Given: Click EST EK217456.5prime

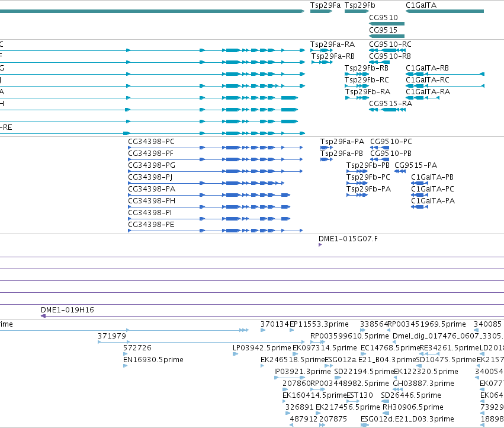Looking at the screenshot, I should pyautogui.click(x=348, y=407).
